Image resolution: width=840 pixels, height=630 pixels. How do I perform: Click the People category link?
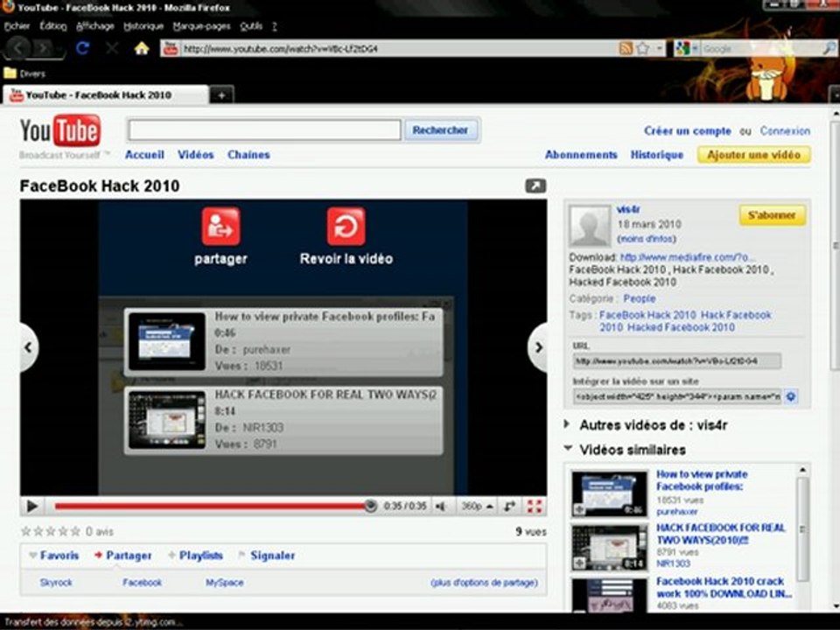(639, 298)
